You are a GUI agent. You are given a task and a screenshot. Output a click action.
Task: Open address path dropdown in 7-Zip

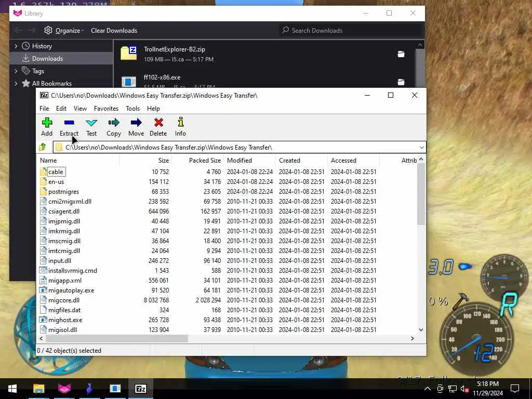[x=421, y=147]
